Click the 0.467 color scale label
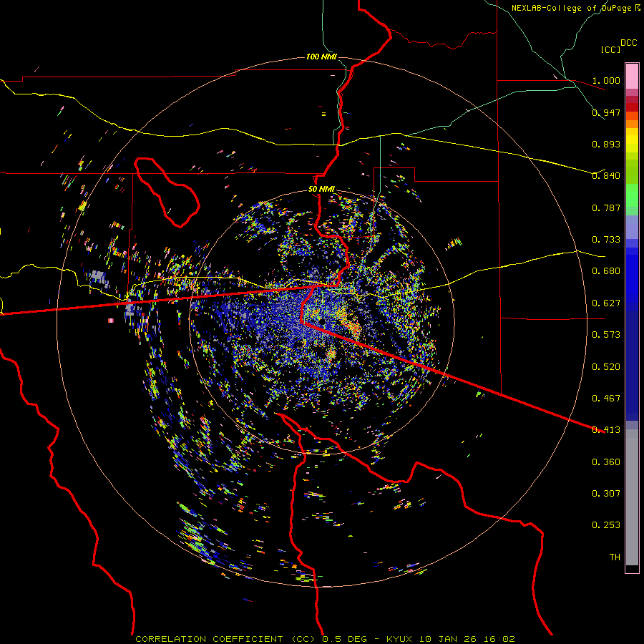The width and height of the screenshot is (644, 644). tap(606, 399)
